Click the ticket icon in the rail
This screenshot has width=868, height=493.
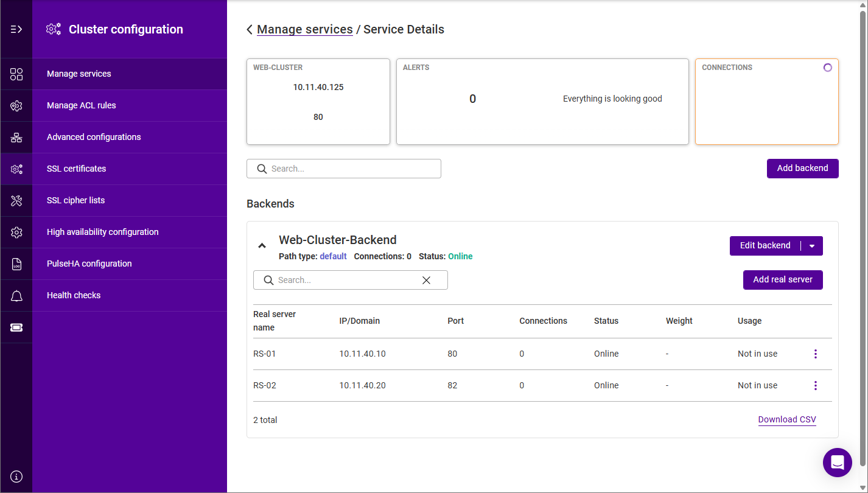[x=16, y=327]
